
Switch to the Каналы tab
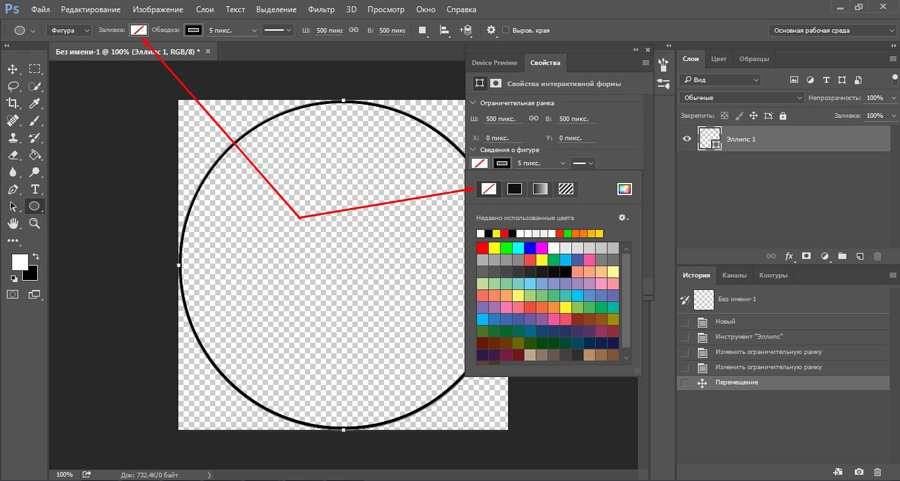pos(734,275)
